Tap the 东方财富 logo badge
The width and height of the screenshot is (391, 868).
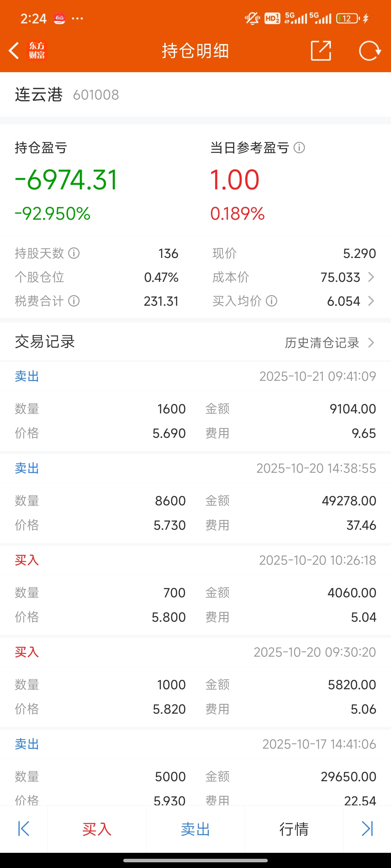[x=37, y=50]
